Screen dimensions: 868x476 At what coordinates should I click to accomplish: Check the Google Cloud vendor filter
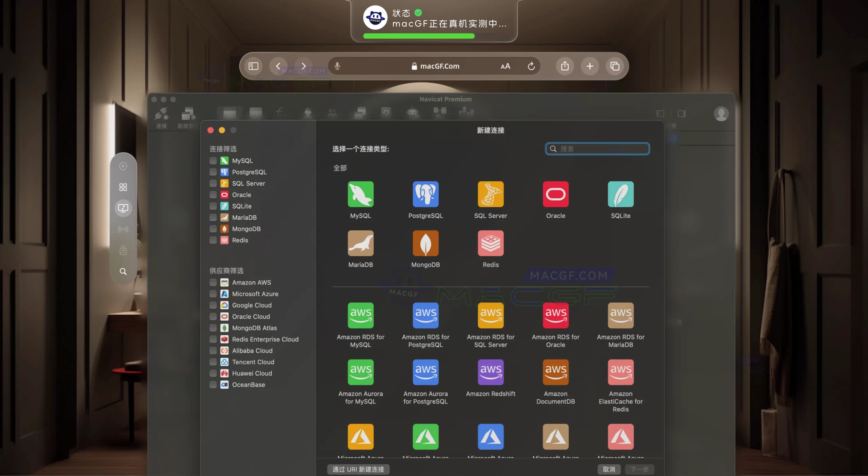pos(213,305)
